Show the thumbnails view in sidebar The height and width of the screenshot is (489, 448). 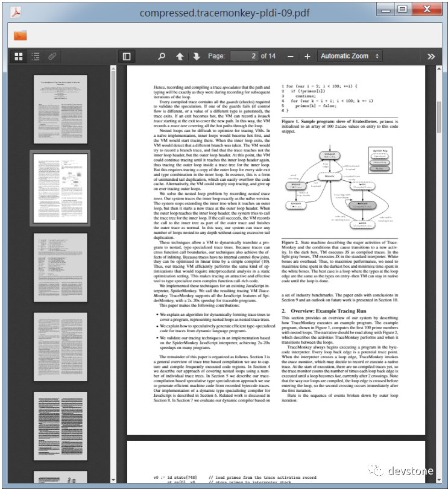tap(19, 57)
